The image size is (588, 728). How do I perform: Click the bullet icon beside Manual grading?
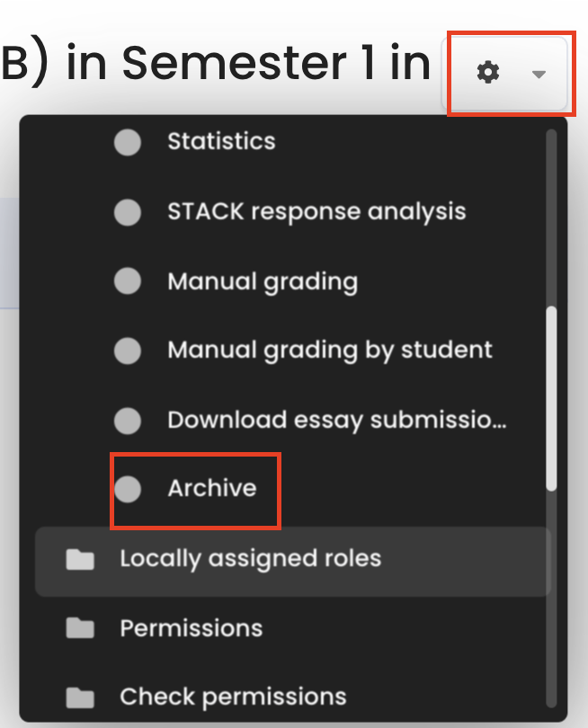[128, 281]
